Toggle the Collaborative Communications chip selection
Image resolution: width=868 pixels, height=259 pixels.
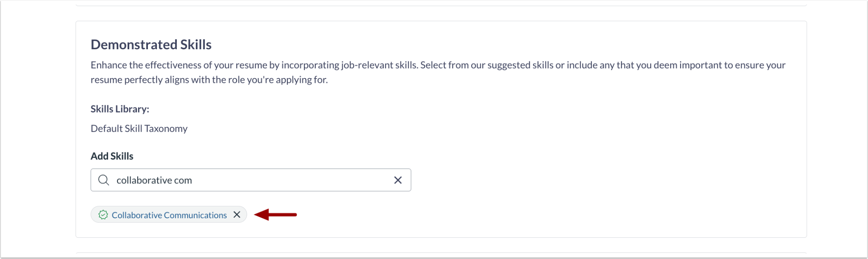click(x=168, y=214)
